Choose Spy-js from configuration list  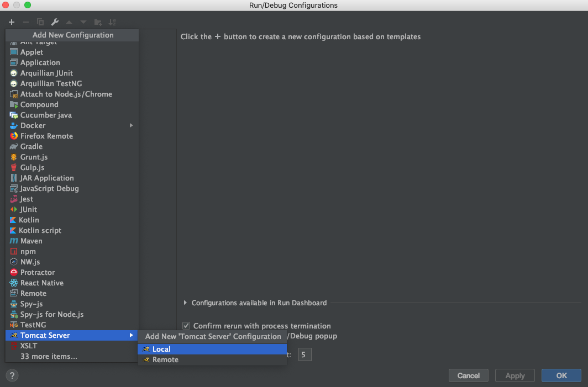pyautogui.click(x=72, y=304)
